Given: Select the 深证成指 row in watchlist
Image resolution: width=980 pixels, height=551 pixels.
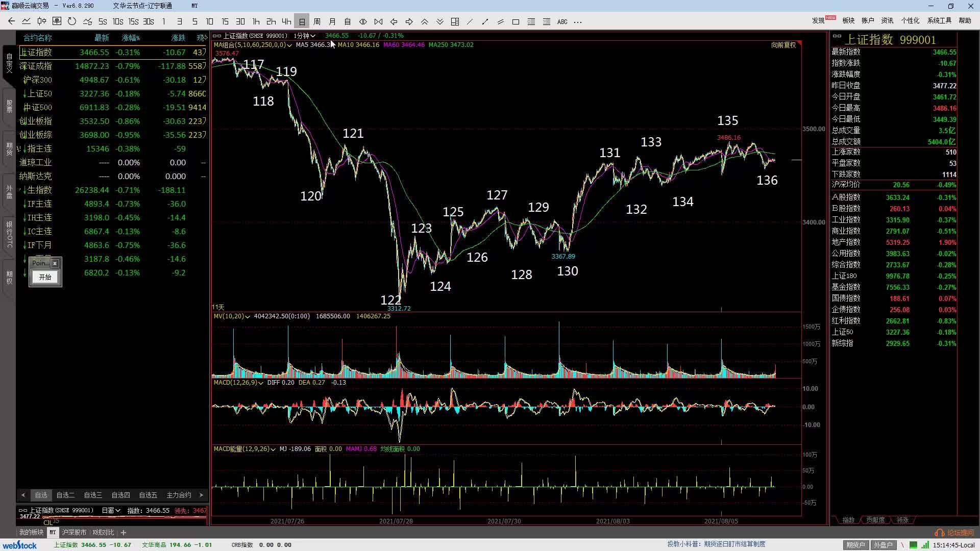Looking at the screenshot, I should pyautogui.click(x=36, y=66).
